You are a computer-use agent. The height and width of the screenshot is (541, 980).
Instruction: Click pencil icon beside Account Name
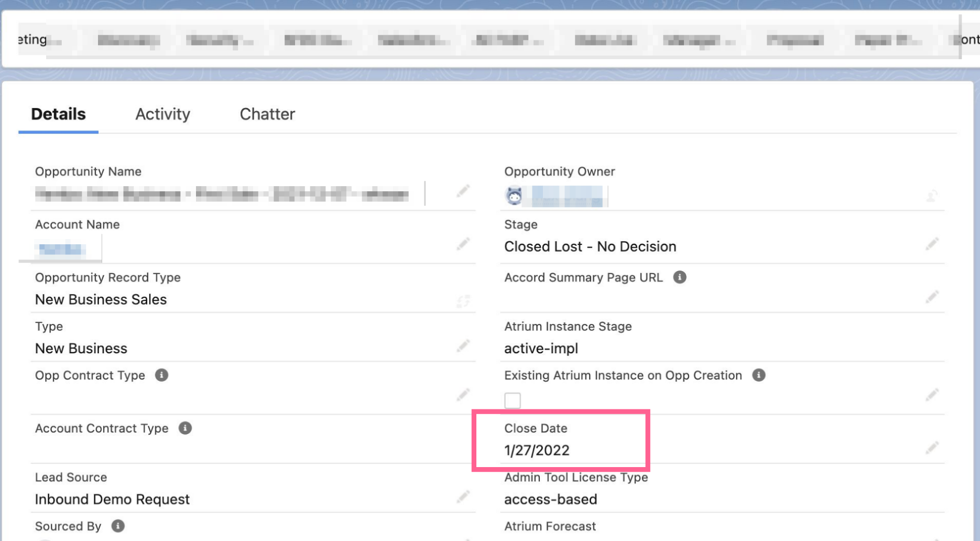pos(463,244)
